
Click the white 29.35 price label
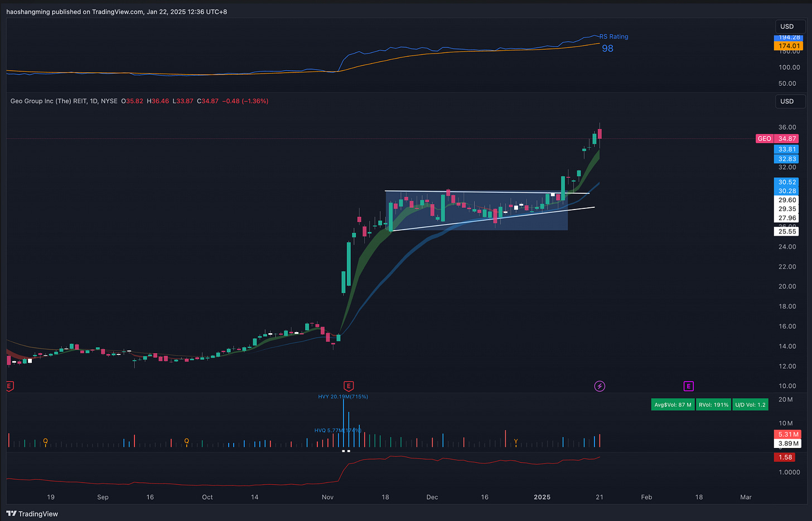(787, 209)
